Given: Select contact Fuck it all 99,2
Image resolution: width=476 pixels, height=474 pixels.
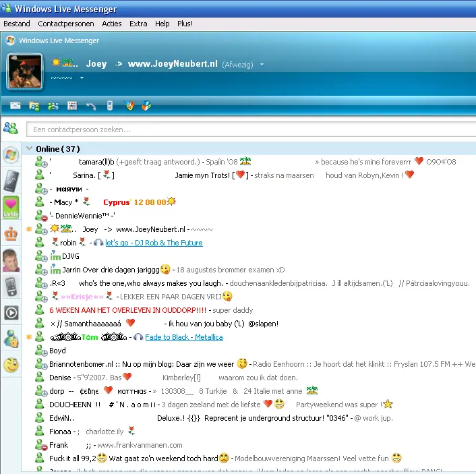Looking at the screenshot, I should (249, 458).
